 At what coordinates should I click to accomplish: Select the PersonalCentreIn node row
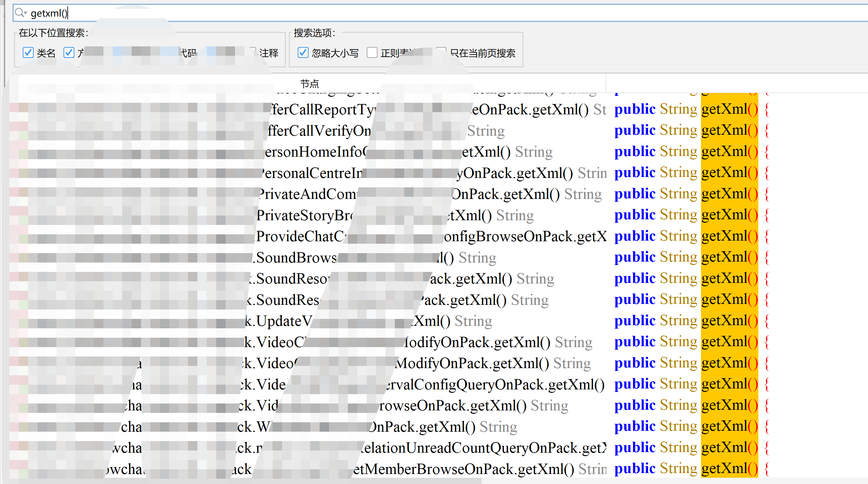[308, 173]
